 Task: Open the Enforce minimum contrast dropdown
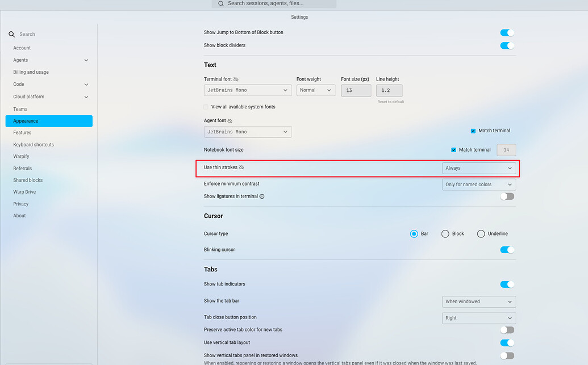pos(479,184)
